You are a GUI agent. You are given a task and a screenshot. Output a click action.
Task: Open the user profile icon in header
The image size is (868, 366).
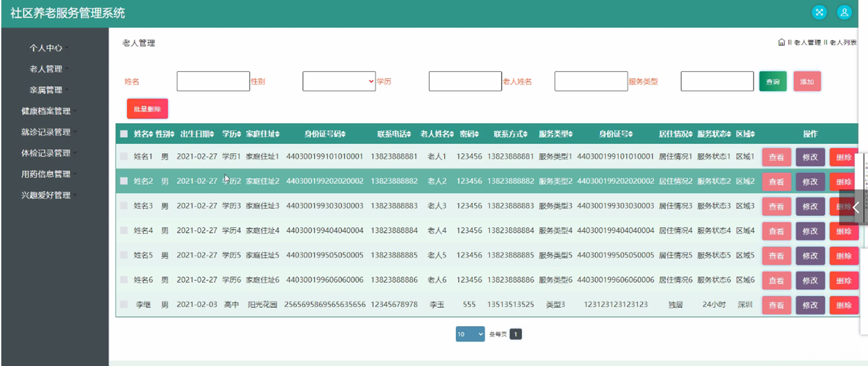click(844, 12)
